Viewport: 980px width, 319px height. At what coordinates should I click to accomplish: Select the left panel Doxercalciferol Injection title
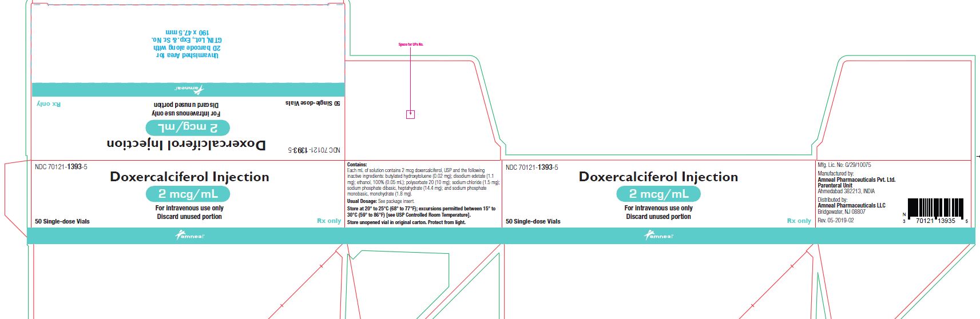(x=189, y=177)
